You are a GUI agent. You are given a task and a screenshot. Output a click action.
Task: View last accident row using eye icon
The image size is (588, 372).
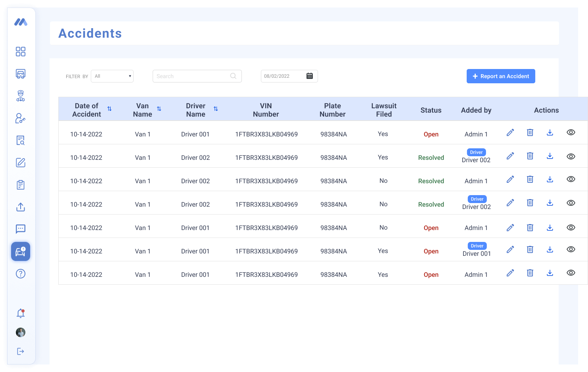pos(571,273)
